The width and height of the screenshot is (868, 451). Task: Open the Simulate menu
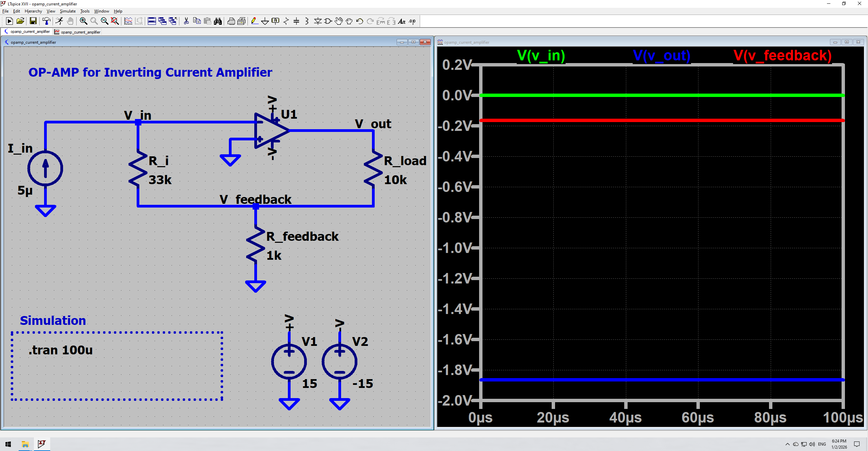67,11
